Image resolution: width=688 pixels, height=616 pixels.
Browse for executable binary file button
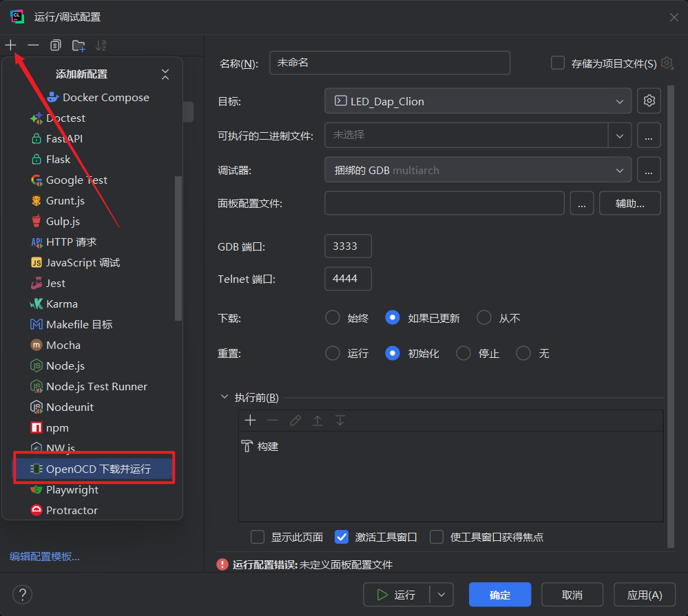[x=649, y=136]
